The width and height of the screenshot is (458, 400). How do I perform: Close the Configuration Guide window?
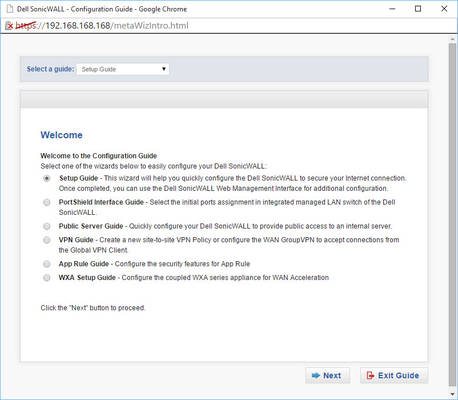pyautogui.click(x=444, y=9)
